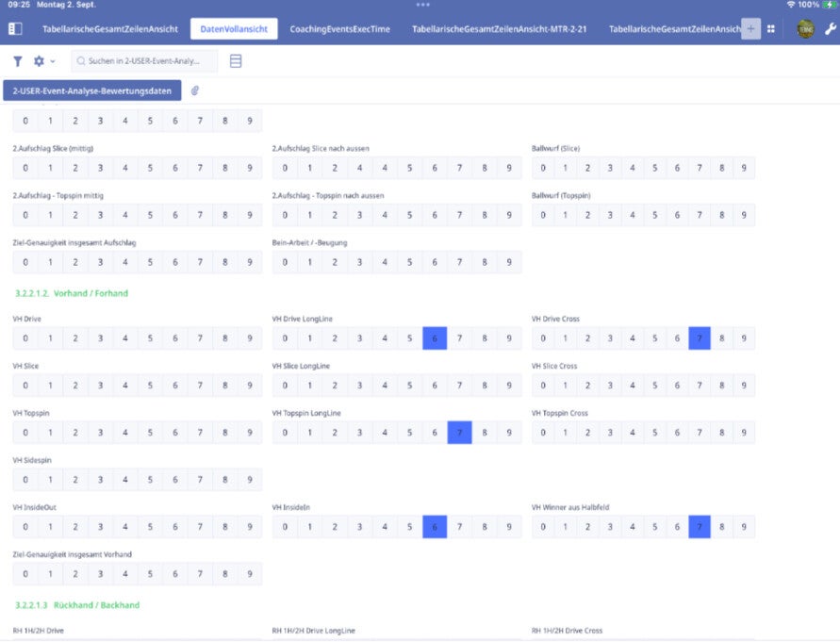This screenshot has height=642, width=840.
Task: Select rating 6 for VH Drive LongLine
Action: 435,338
